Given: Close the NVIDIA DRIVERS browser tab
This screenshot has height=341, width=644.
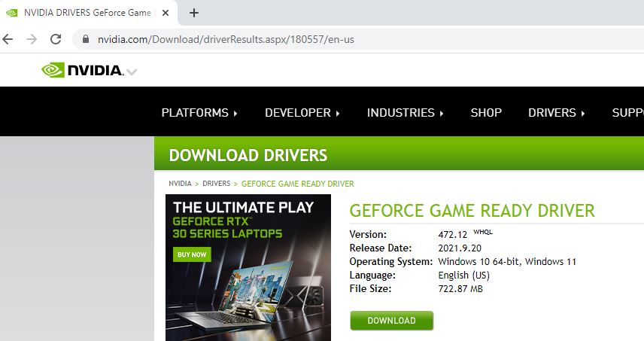Looking at the screenshot, I should coord(166,13).
